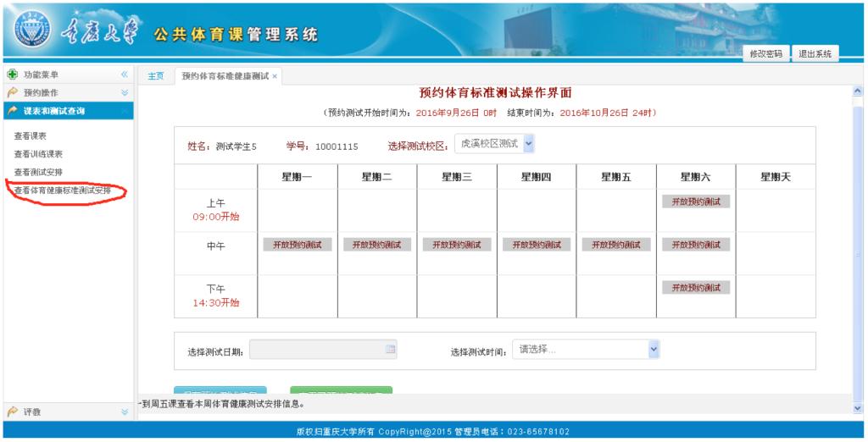Click the scrollbar down arrow on right
Screen dimensions: 868x442
pos(856,409)
